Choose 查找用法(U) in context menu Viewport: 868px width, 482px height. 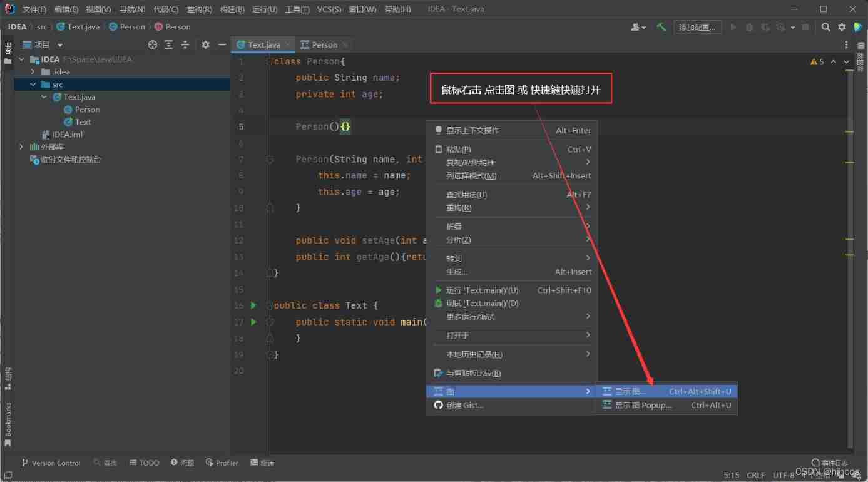(x=512, y=195)
